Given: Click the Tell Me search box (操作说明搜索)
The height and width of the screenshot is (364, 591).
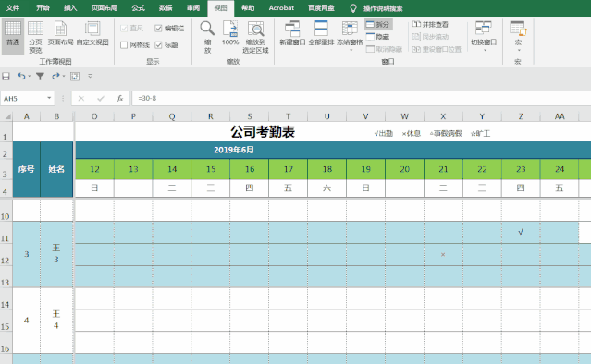Looking at the screenshot, I should 383,8.
